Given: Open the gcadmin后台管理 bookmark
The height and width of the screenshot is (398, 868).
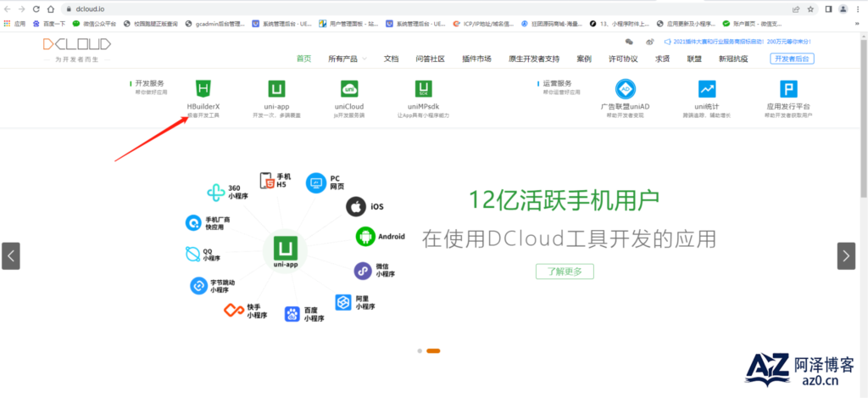Looking at the screenshot, I should (x=214, y=24).
